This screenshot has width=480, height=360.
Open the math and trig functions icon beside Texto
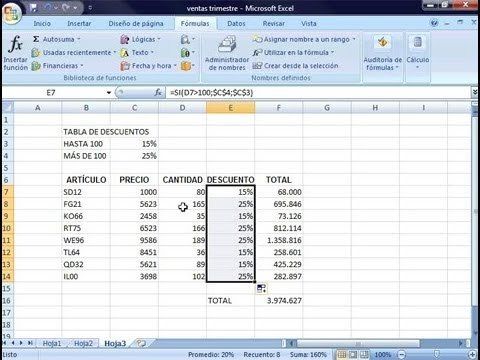point(187,53)
